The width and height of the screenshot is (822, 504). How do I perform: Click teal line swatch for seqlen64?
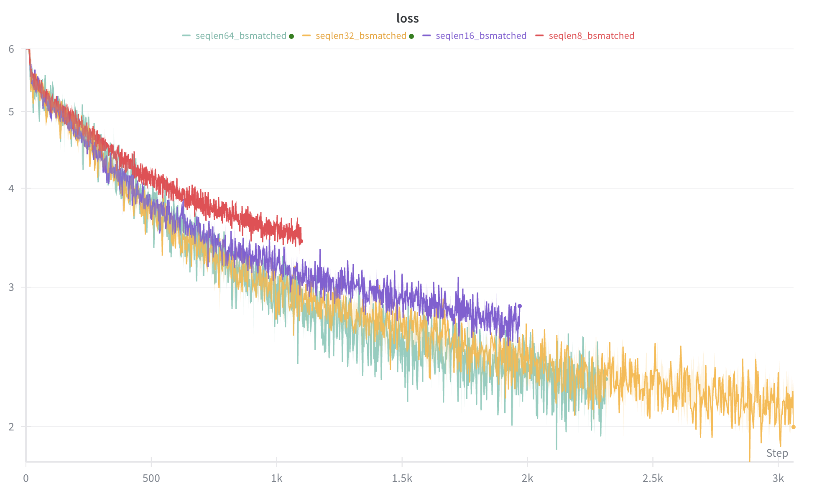[186, 36]
